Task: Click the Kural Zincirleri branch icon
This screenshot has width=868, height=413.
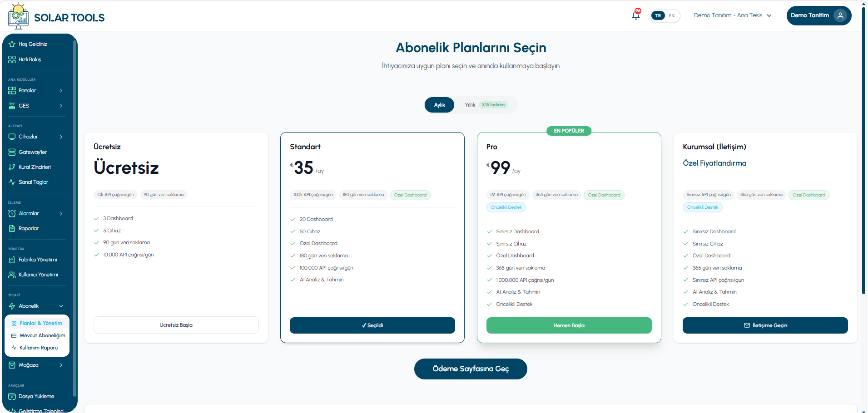Action: 12,167
